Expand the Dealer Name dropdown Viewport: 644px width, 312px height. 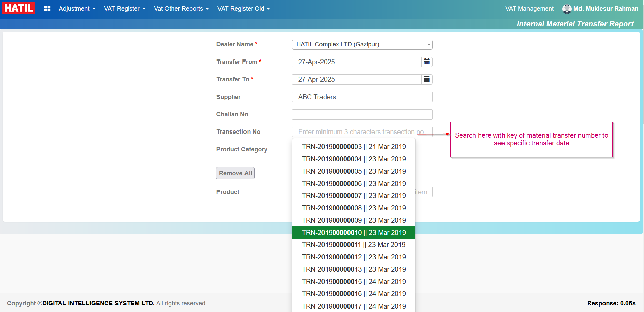click(362, 44)
